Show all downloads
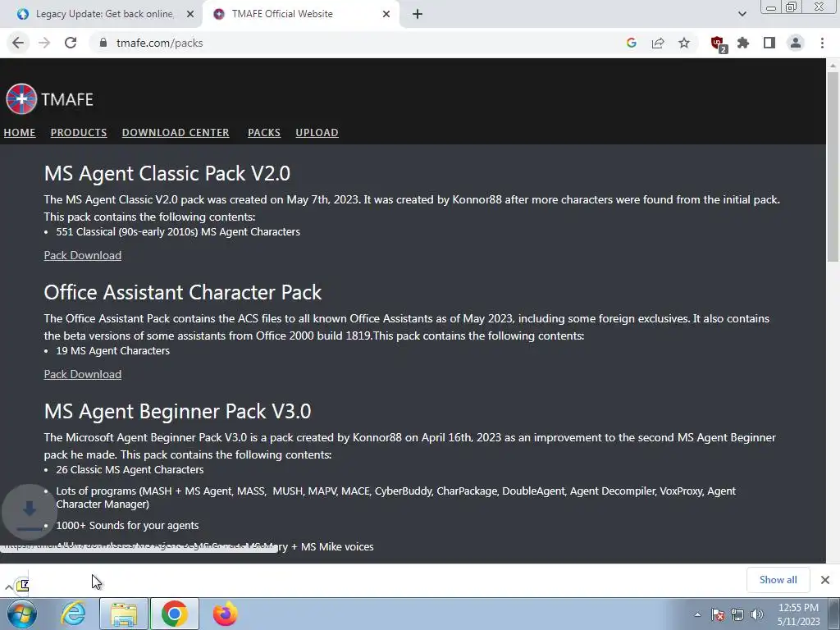Screen dimensions: 840x630 (778, 580)
